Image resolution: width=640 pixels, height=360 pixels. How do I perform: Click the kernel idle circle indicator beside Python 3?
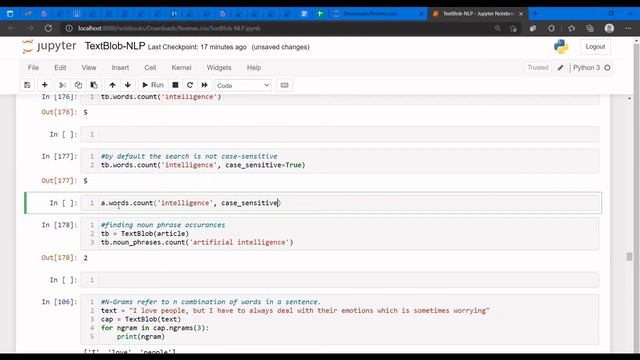pyautogui.click(x=607, y=68)
